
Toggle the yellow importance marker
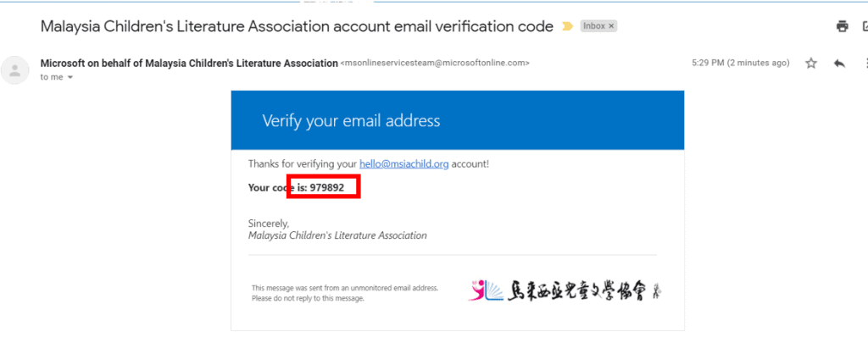[568, 26]
